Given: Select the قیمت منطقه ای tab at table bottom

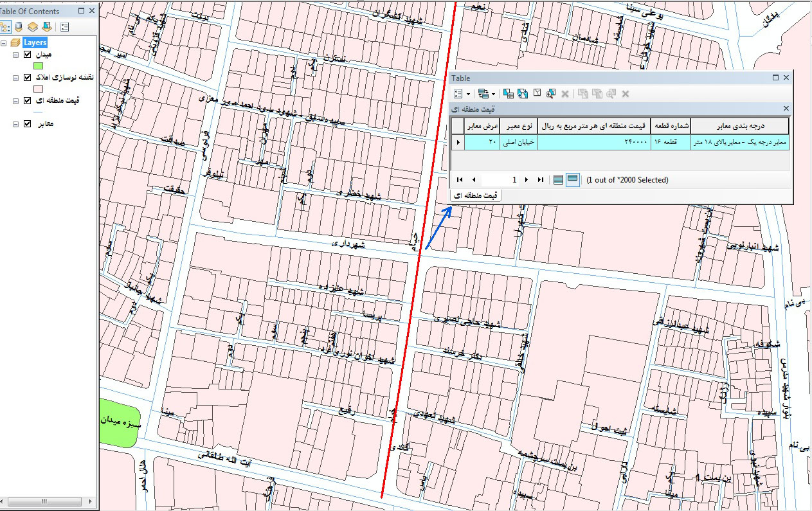Looking at the screenshot, I should pyautogui.click(x=476, y=195).
